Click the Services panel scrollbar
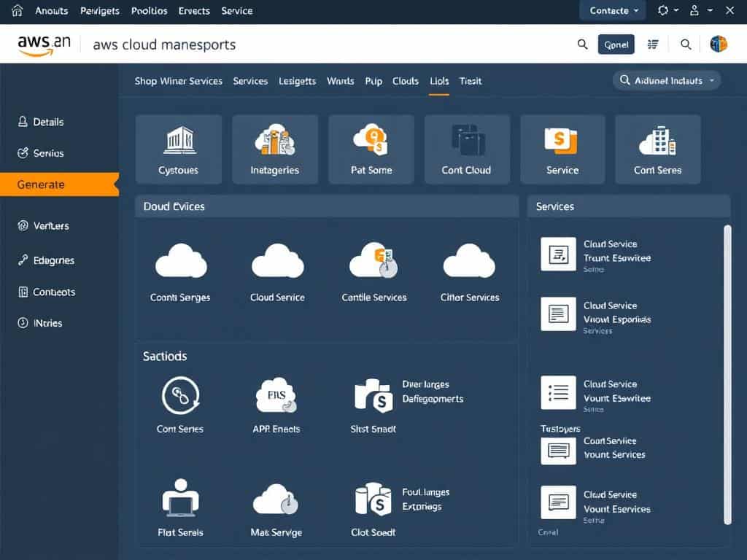This screenshot has width=747, height=560. click(727, 375)
